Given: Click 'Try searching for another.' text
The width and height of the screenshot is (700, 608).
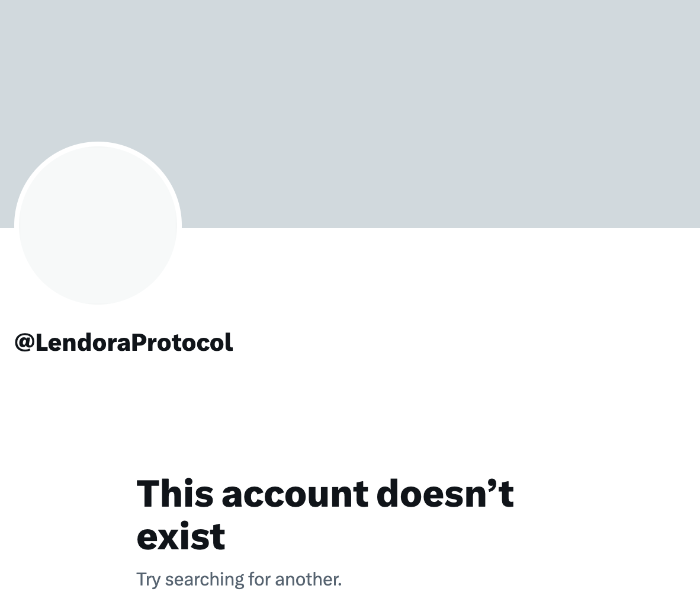Looking at the screenshot, I should coord(239,580).
